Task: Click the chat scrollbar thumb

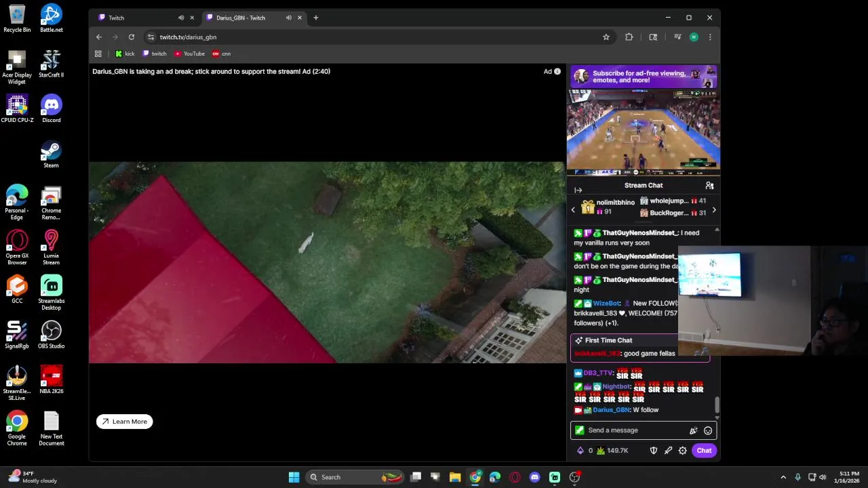Action: point(717,405)
